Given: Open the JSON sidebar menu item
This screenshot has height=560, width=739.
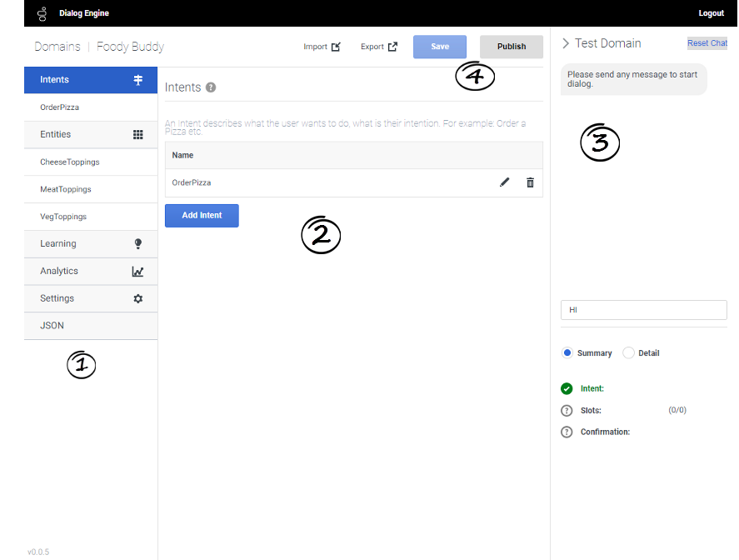Looking at the screenshot, I should (52, 326).
